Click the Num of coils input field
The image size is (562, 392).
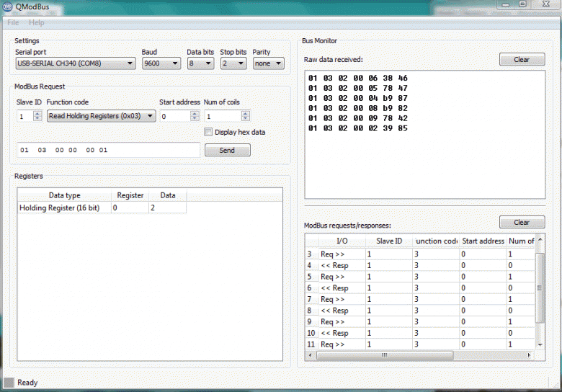tap(223, 116)
